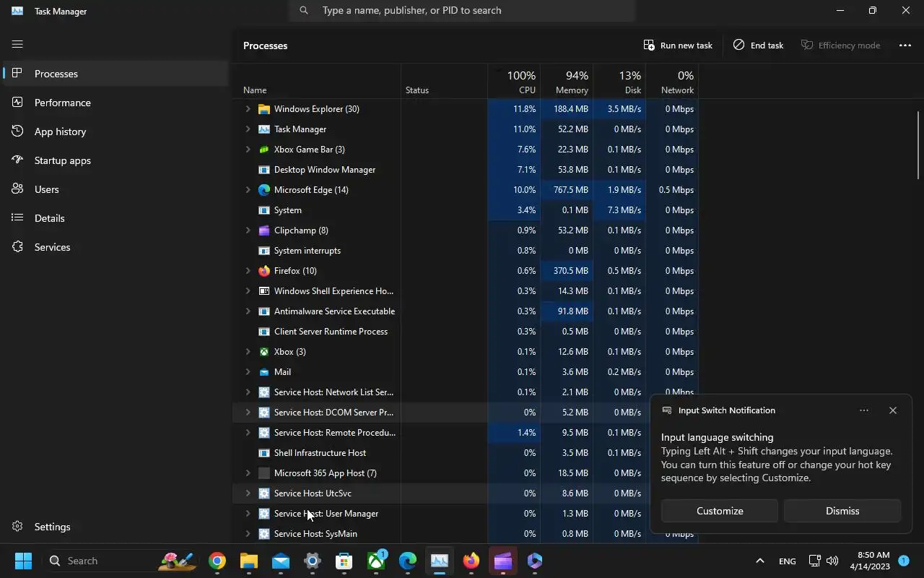
Task: Click the Firefox process icon
Action: (x=264, y=271)
